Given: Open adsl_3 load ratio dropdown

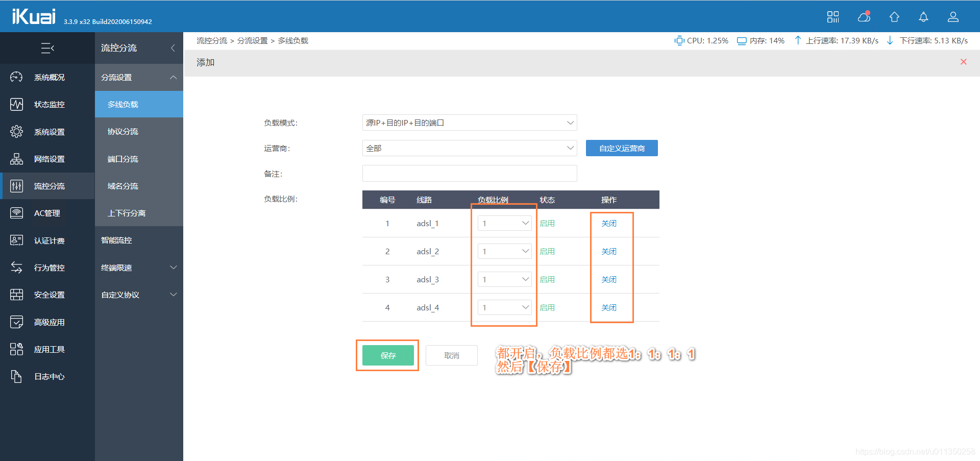Looking at the screenshot, I should click(505, 279).
